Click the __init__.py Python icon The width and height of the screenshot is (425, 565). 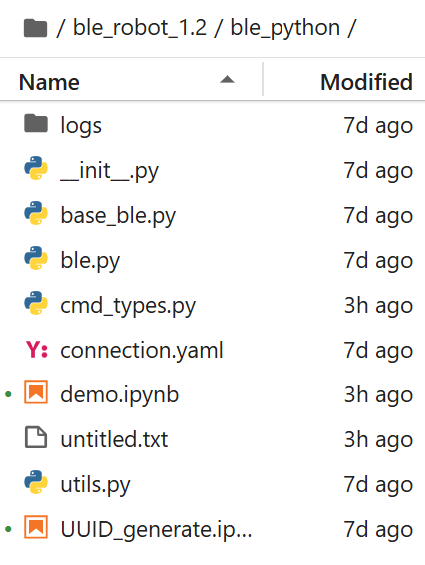[36, 168]
